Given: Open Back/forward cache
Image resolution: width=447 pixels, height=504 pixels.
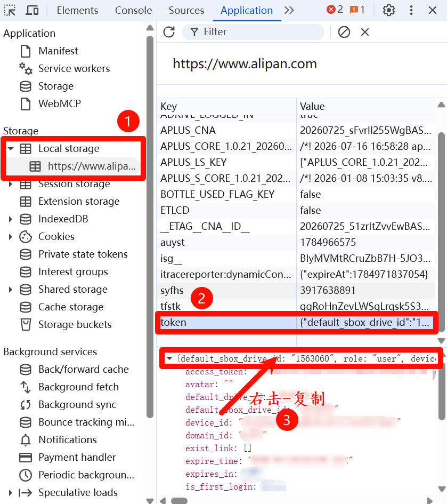Looking at the screenshot, I should click(84, 369).
